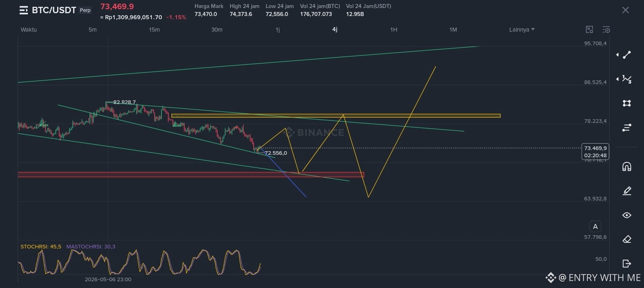Click the 72.556,0 low price label

coord(276,153)
